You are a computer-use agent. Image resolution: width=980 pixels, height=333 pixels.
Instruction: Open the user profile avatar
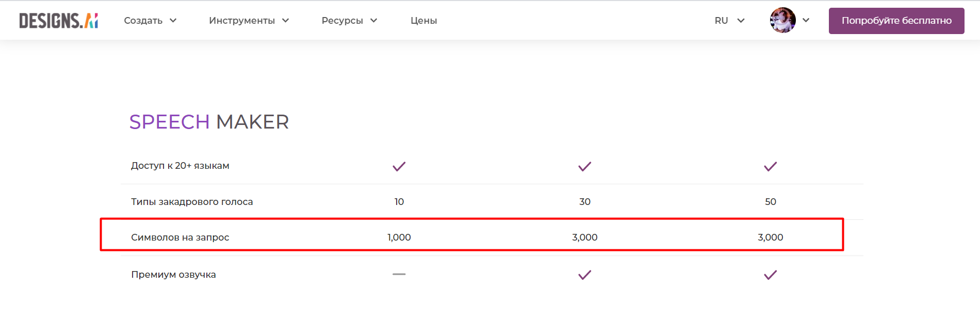click(x=782, y=21)
